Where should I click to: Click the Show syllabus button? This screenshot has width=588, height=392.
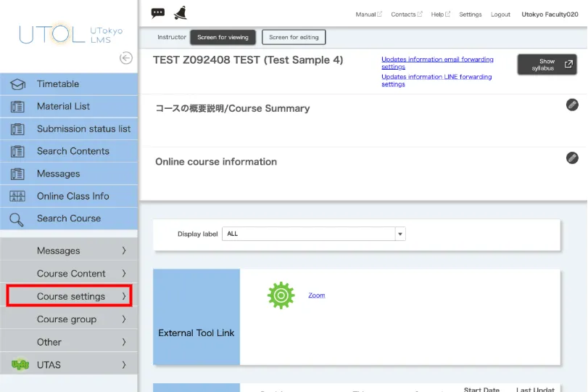[547, 65]
